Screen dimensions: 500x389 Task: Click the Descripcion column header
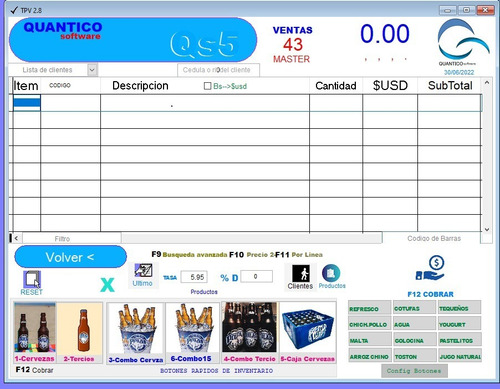(140, 86)
